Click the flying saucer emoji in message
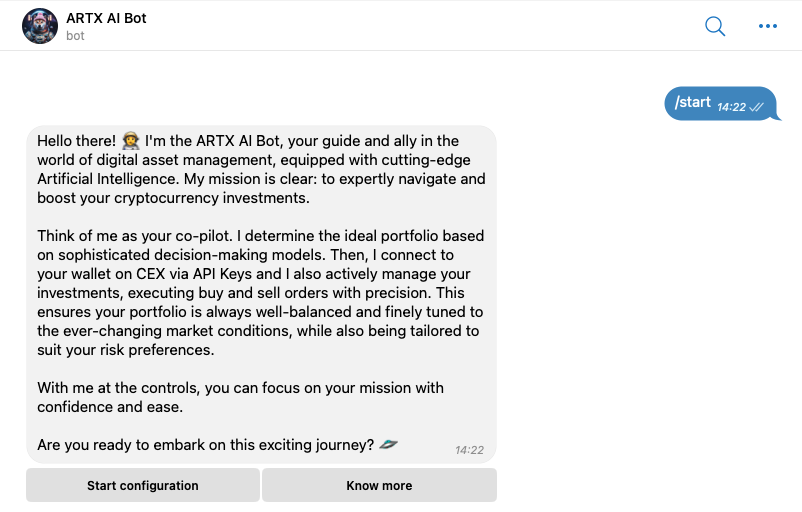The image size is (802, 512). pos(390,444)
